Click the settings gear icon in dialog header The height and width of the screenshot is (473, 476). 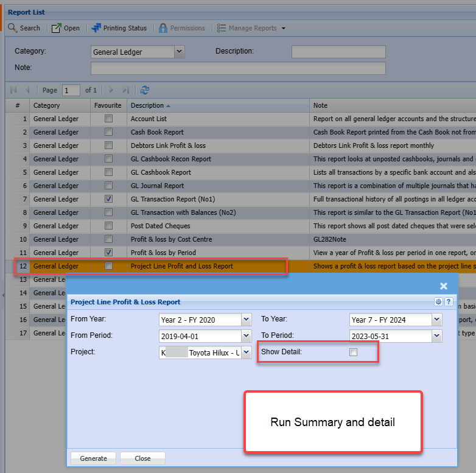tap(438, 301)
